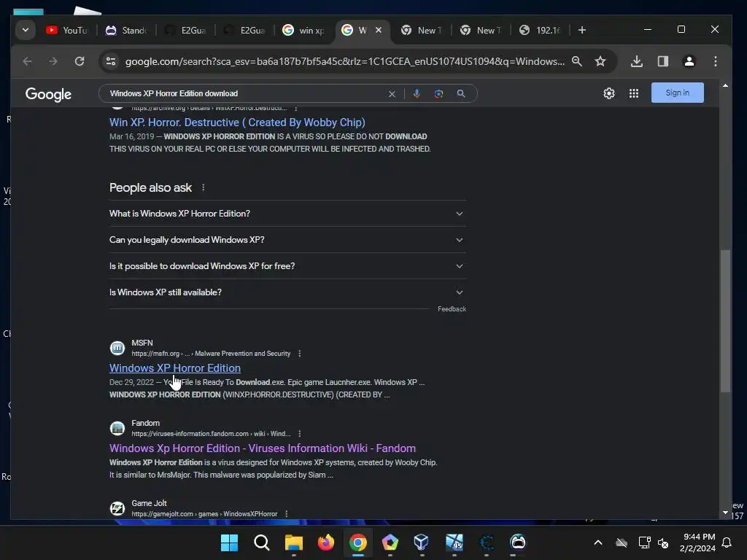Viewport: 747px width, 560px height.
Task: Go back to previous page
Action: coord(27,61)
